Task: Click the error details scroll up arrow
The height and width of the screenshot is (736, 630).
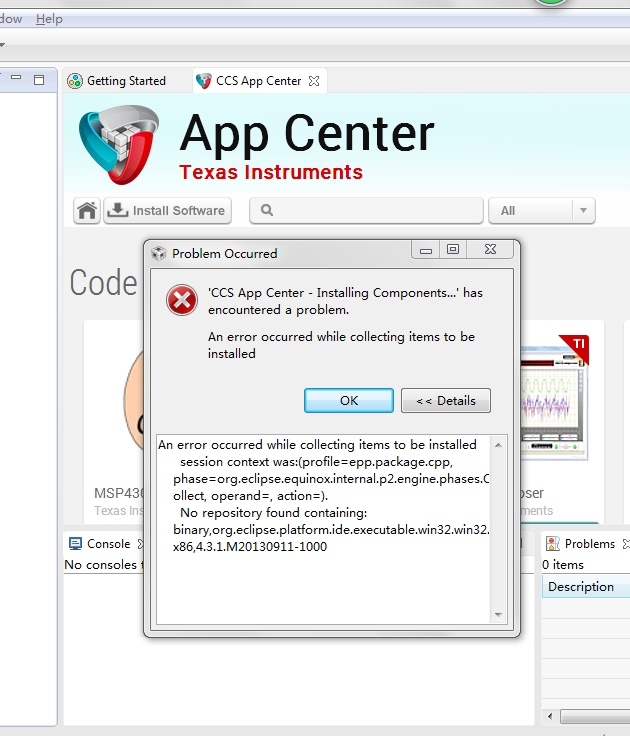Action: [x=498, y=445]
